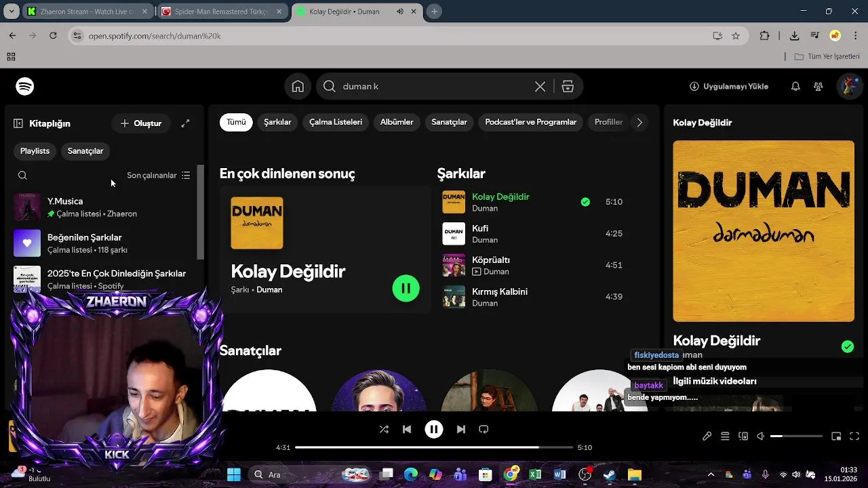This screenshot has width=868, height=488.
Task: Open Chrome extensions puzzle icon
Action: 764,36
